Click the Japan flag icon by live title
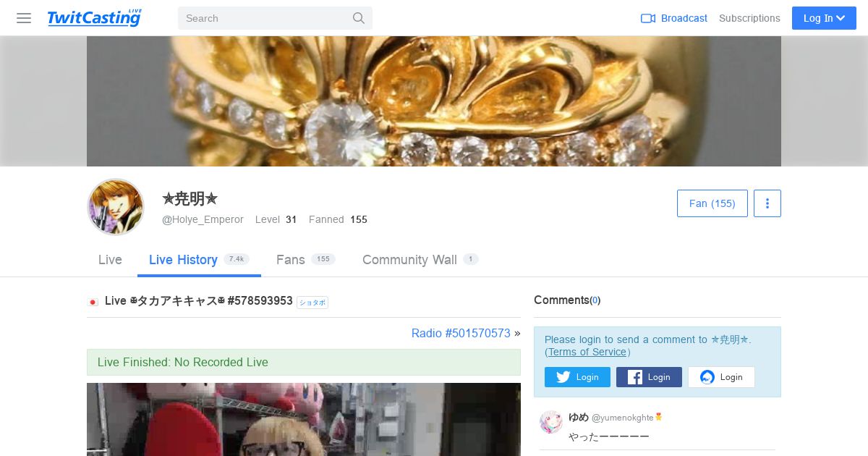Viewport: 868px width, 456px height. [x=93, y=302]
